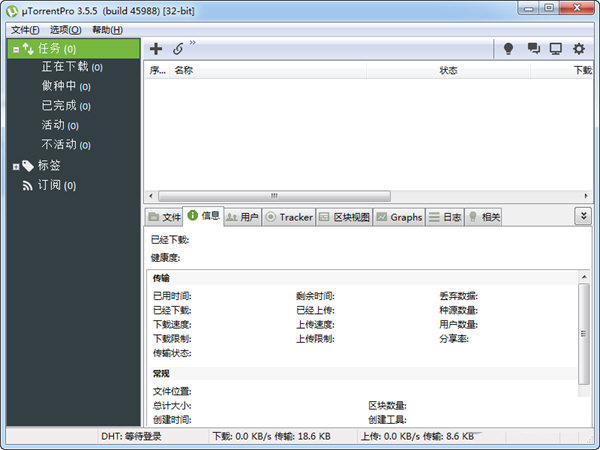Select 已完成 (0) category

[66, 106]
